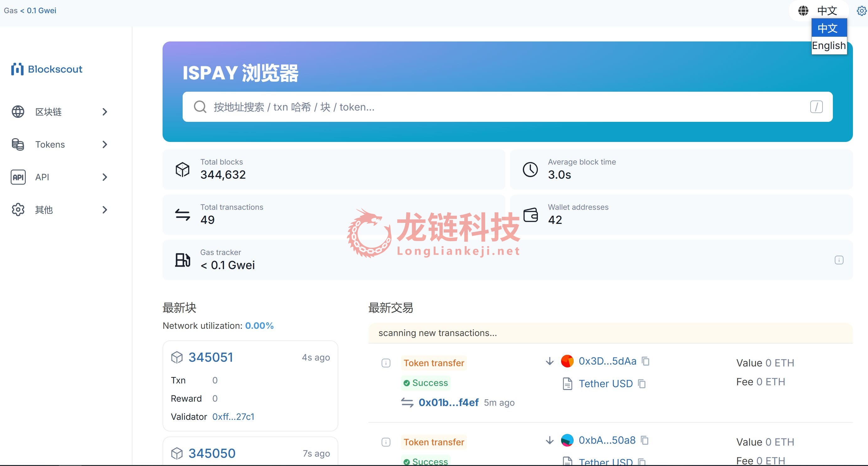
Task: Click the 3.0s average block time value
Action: [559, 174]
